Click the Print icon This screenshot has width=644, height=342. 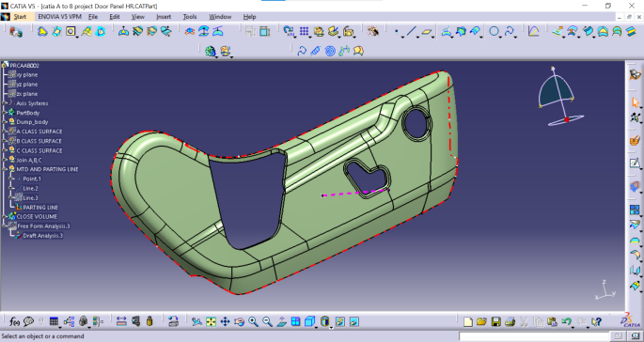(x=510, y=322)
